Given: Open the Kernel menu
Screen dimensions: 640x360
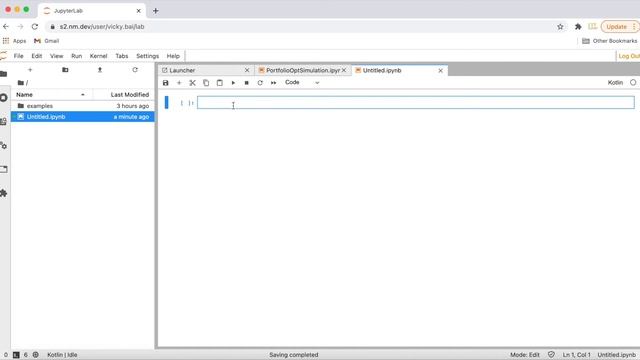Looking at the screenshot, I should [98, 56].
